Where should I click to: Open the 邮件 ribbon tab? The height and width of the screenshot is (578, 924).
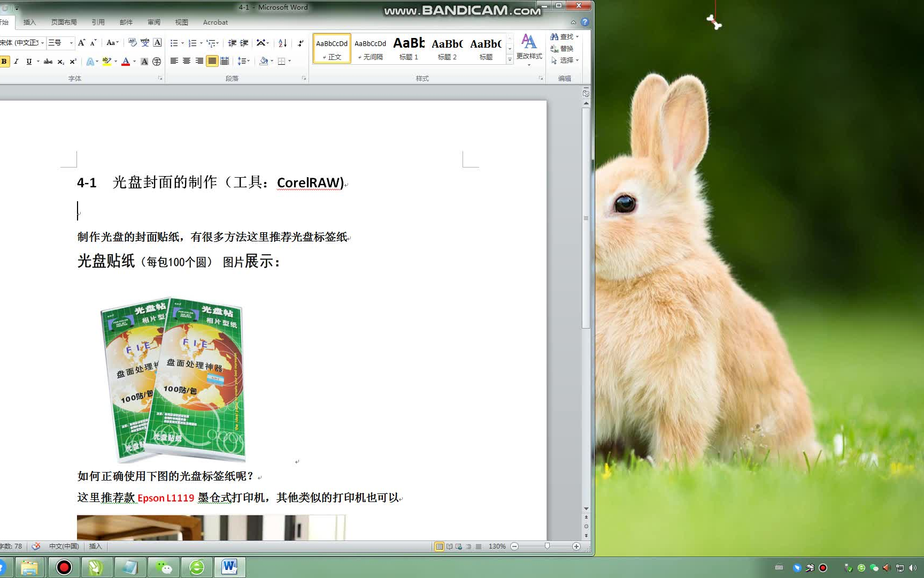(x=126, y=22)
